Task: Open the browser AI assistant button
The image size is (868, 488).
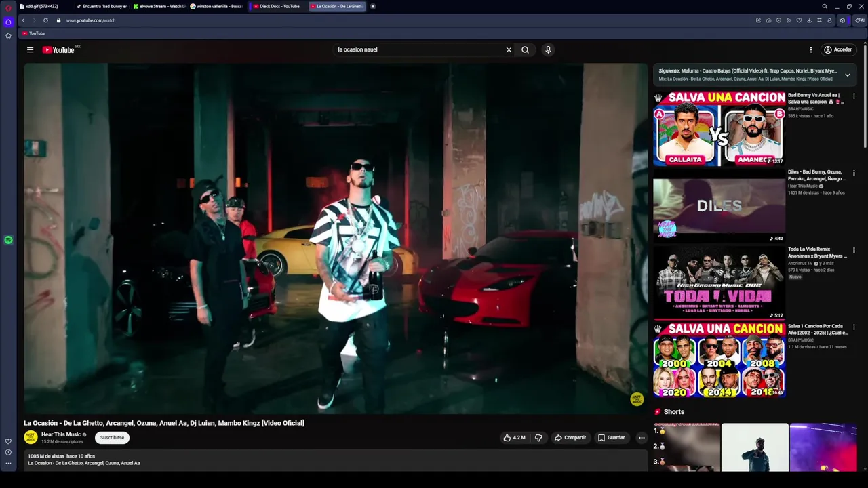Action: tap(859, 20)
